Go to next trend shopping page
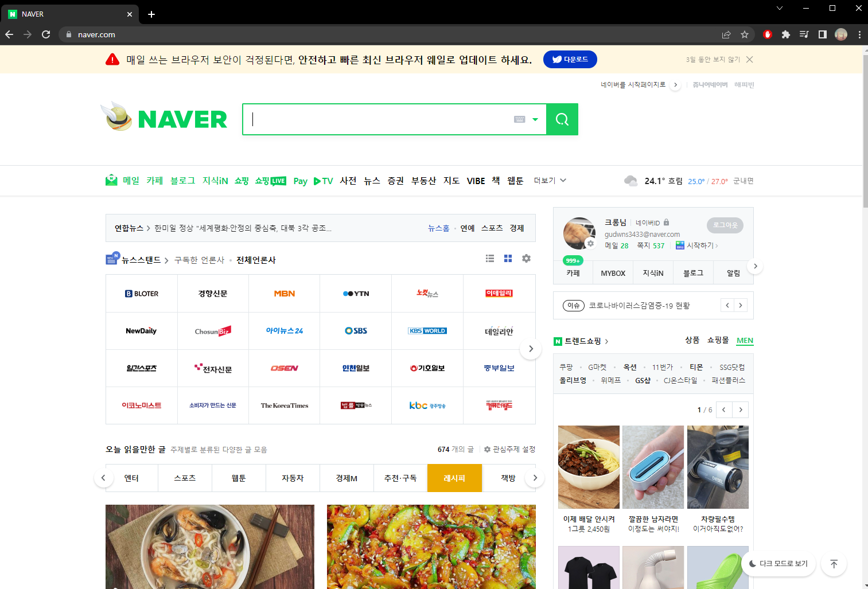The width and height of the screenshot is (868, 589). click(x=741, y=409)
